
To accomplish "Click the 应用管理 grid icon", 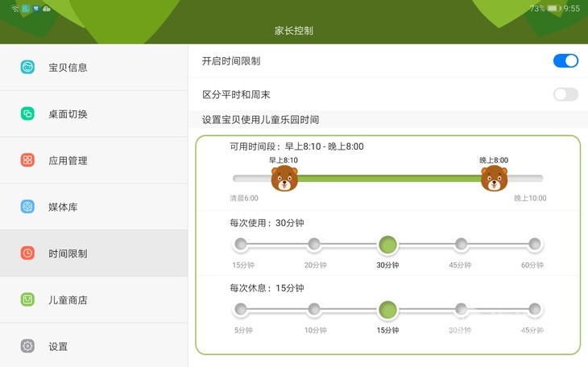I will tap(27, 160).
